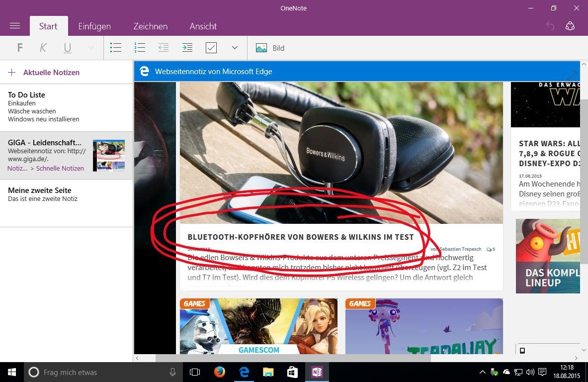Image resolution: width=588 pixels, height=382 pixels.
Task: Add a new page with the plus icon
Action: (x=12, y=73)
